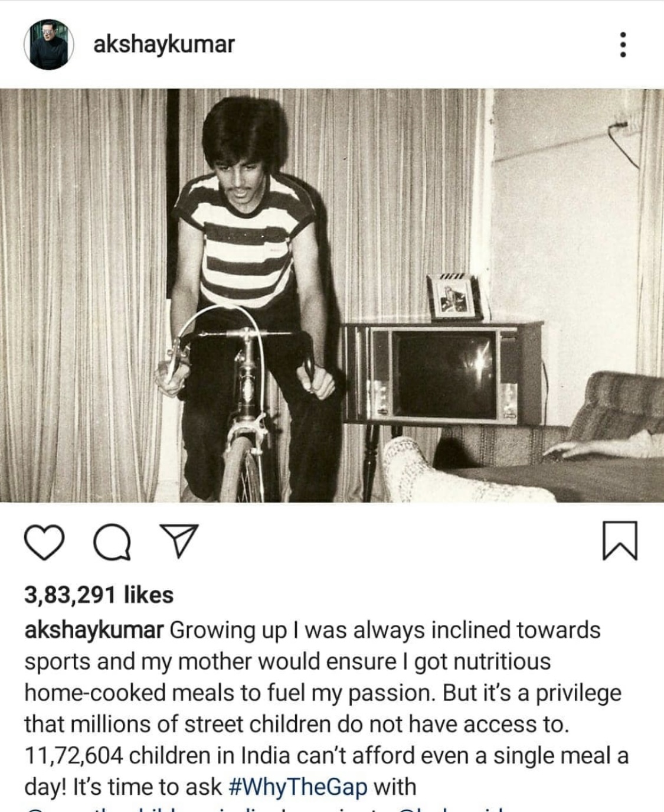664x812 pixels.
Task: Tap the black-and-white post photo
Action: 332,295
